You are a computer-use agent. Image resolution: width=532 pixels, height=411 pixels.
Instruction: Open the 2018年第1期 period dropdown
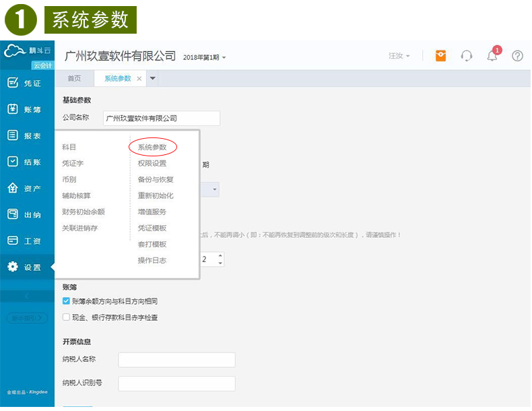point(204,58)
